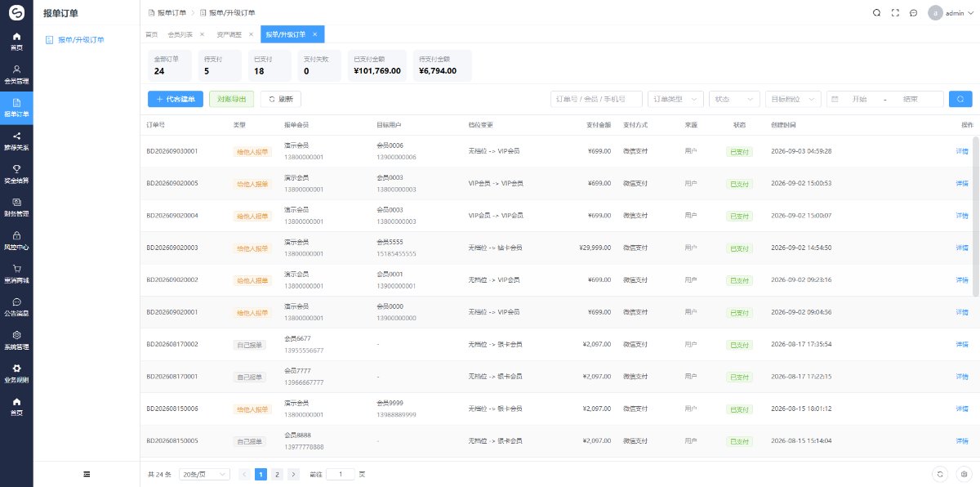Open the 风控中心 sidebar module
Image resolution: width=980 pixels, height=487 pixels.
coord(16,241)
